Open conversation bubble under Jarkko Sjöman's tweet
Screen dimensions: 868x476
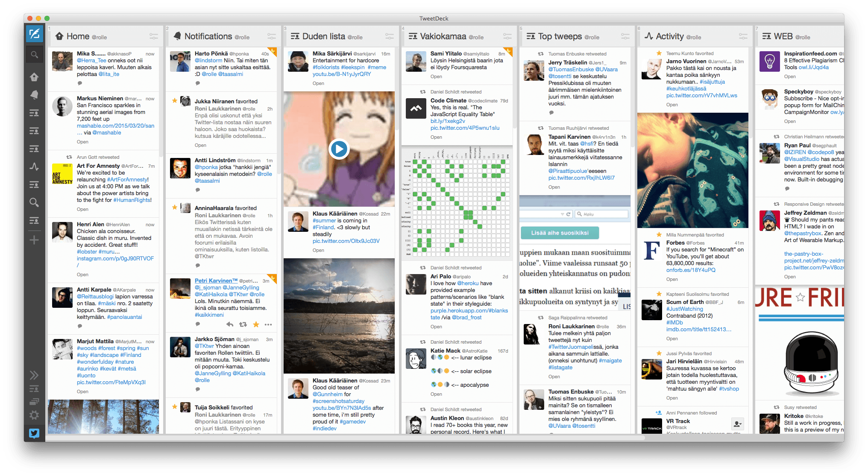click(x=197, y=389)
